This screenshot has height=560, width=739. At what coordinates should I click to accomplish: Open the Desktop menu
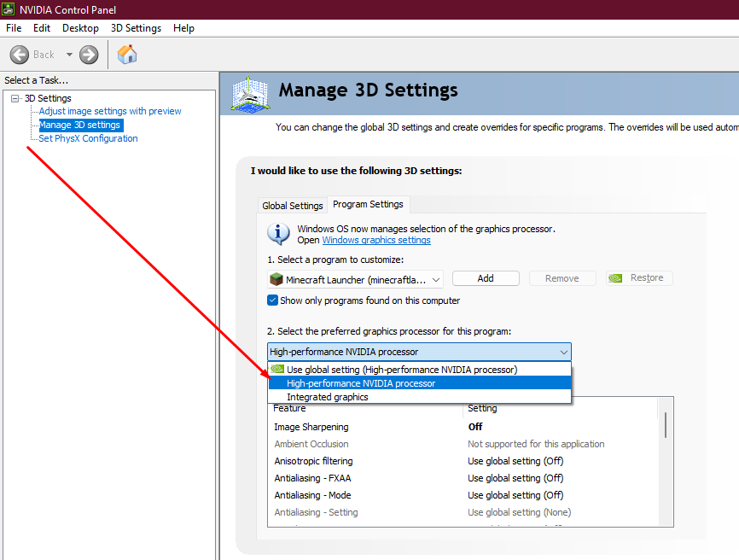(80, 28)
